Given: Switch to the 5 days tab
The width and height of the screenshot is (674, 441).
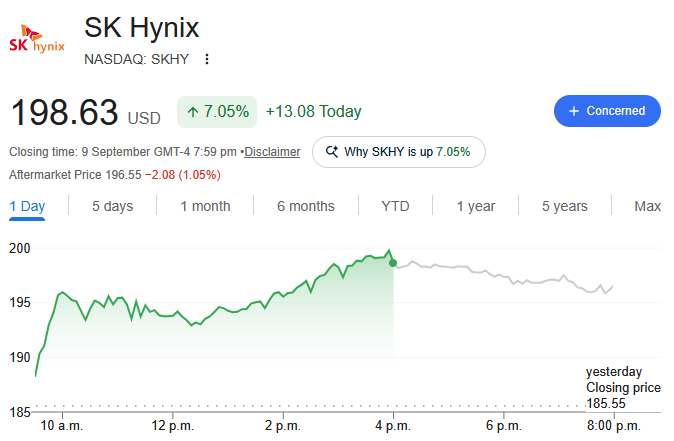Looking at the screenshot, I should (113, 206).
